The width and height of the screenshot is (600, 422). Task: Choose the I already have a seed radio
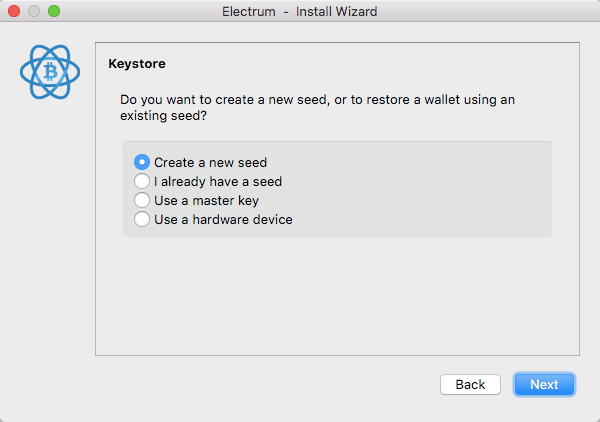pos(142,181)
